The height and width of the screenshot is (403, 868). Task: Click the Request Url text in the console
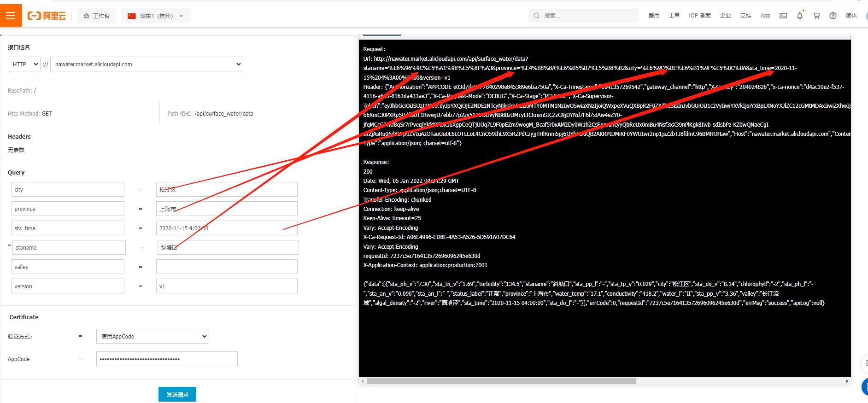[x=446, y=58]
